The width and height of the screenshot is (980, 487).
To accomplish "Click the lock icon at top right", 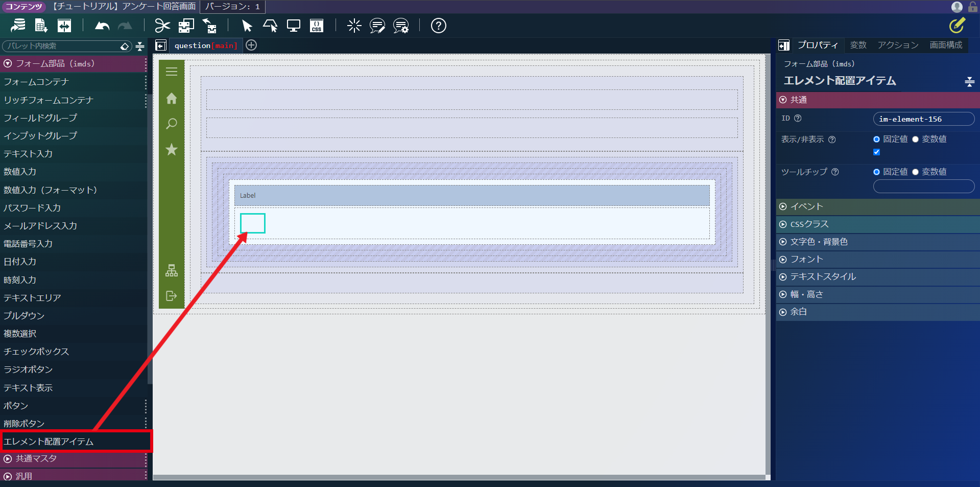I will point(973,7).
